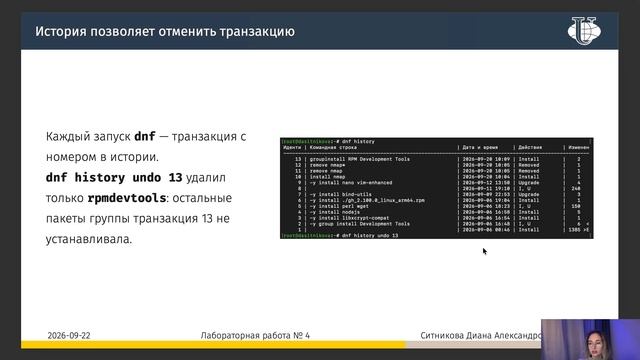Click the bold 'dnf history undo 13' command in the slide text
The width and height of the screenshot is (640, 360).
click(x=114, y=178)
